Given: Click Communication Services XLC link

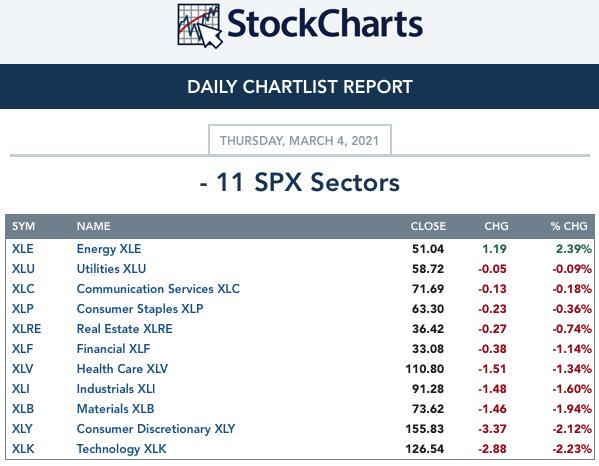Looking at the screenshot, I should 158,289.
